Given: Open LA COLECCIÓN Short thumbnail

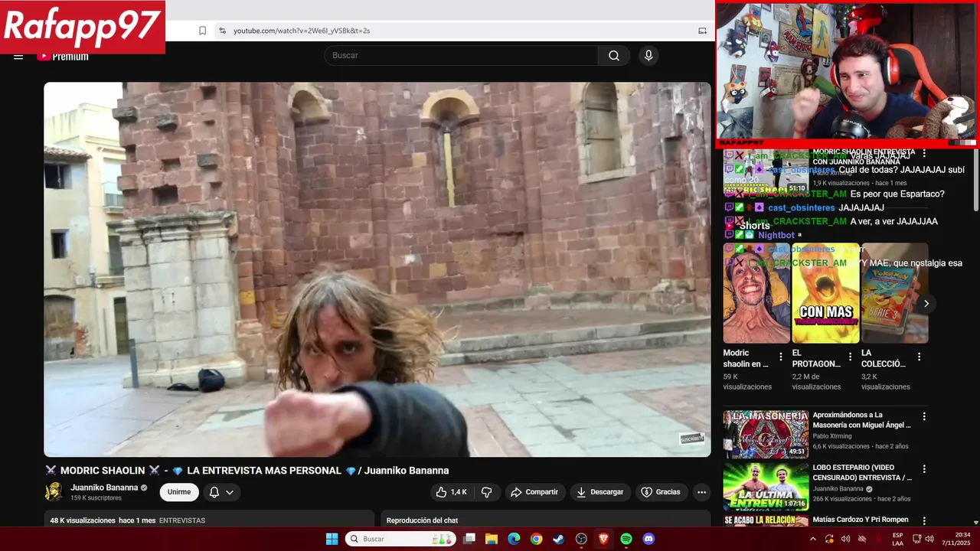Looking at the screenshot, I should (895, 293).
